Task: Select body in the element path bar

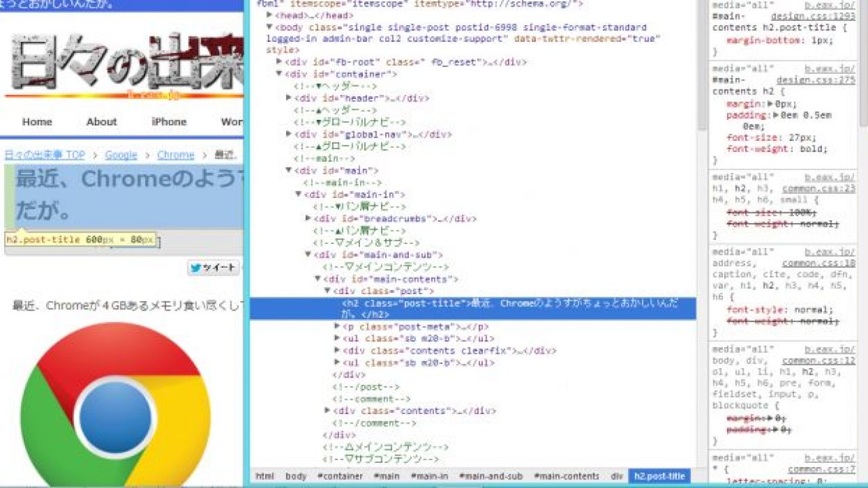Action: tap(296, 476)
